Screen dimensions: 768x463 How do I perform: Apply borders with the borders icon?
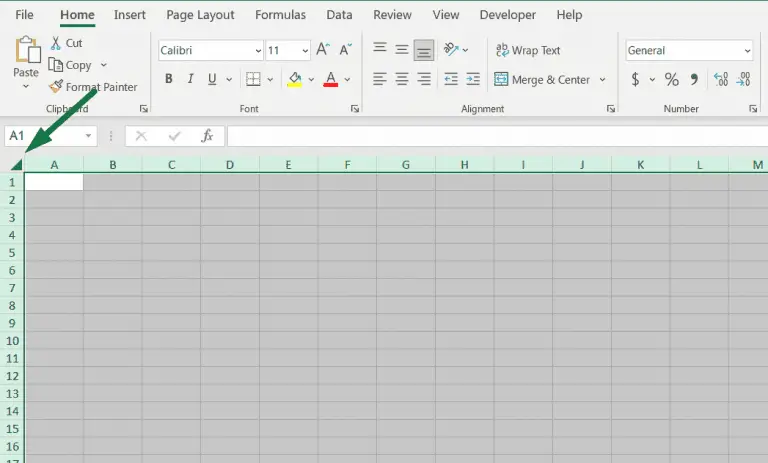(253, 79)
